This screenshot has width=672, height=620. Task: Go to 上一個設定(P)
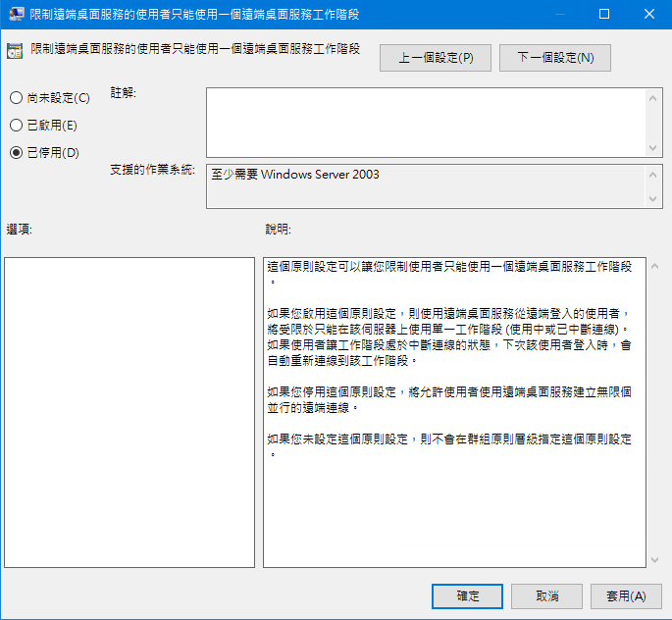(436, 58)
